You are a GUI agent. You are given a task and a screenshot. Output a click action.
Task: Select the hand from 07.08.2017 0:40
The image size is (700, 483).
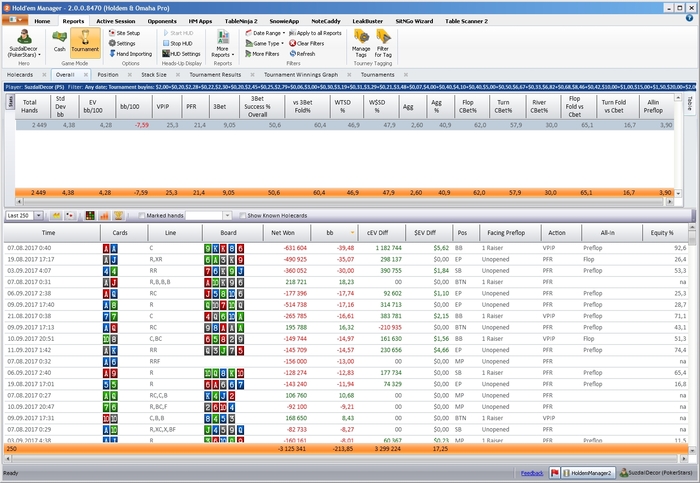(346, 248)
